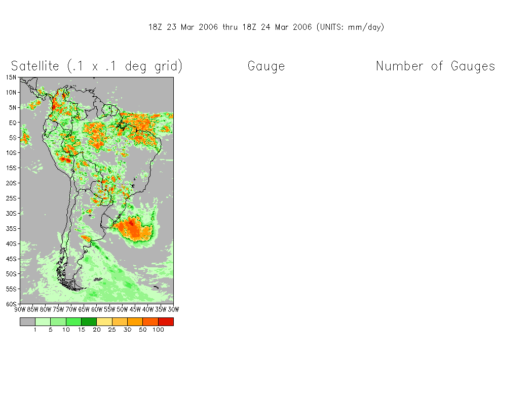This screenshot has width=532, height=405.
Task: Click the '60S' latitude axis label
Action: (x=11, y=304)
